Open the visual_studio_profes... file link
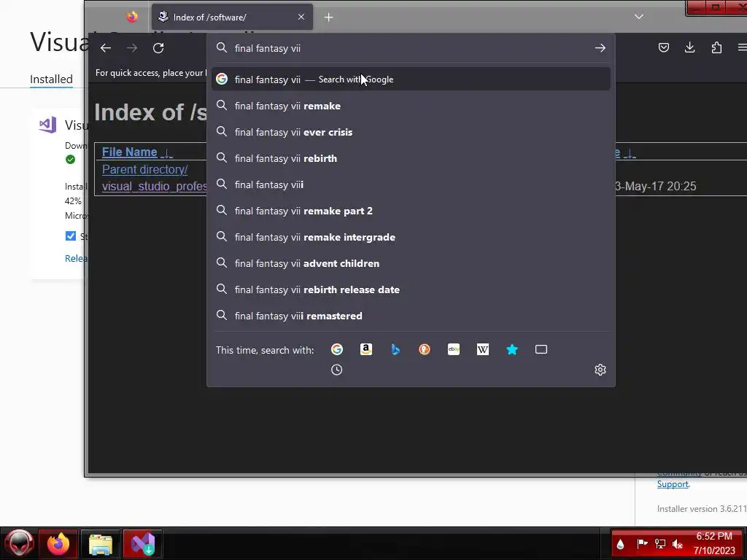 [x=155, y=186]
